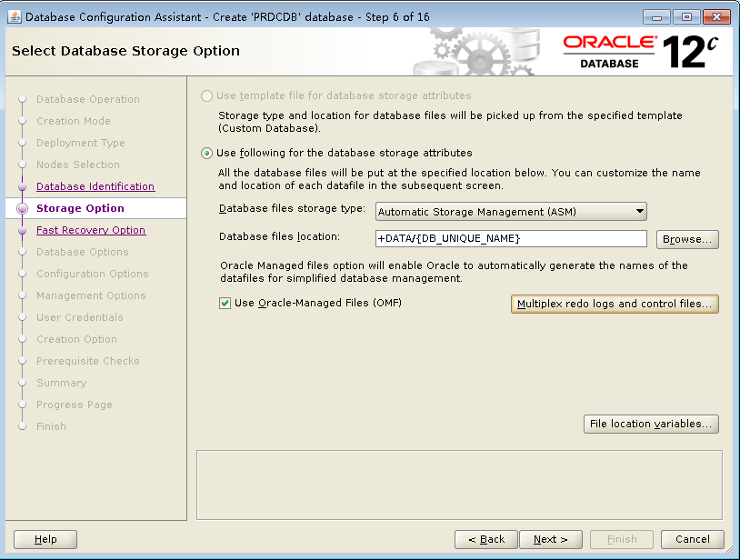Minimize the Database Configuration Assistant window
This screenshot has height=560, width=740.
click(x=656, y=17)
